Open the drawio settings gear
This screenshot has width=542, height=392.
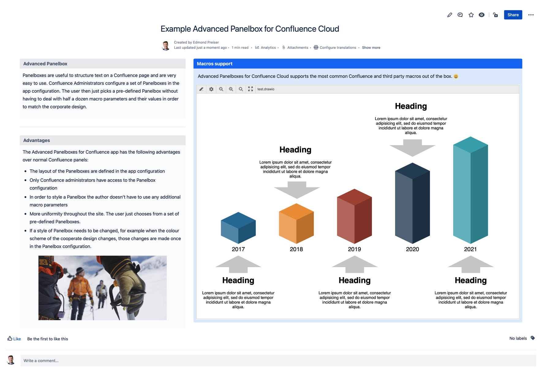211,89
